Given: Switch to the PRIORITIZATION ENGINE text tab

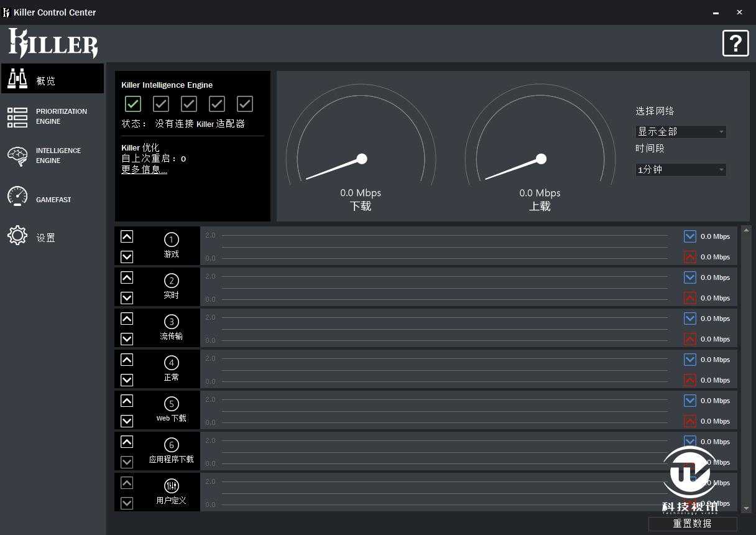Looking at the screenshot, I should tap(62, 116).
